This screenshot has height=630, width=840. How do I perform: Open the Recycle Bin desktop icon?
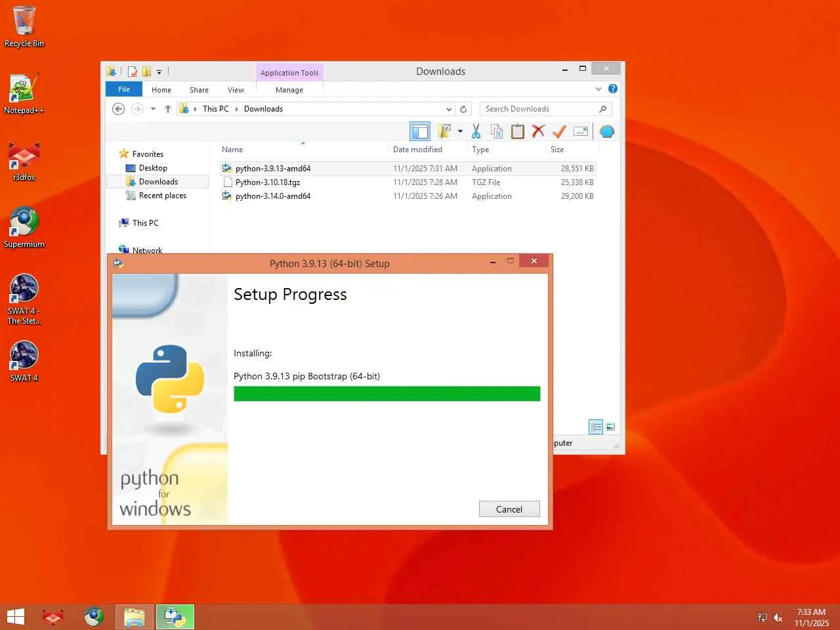click(24, 26)
